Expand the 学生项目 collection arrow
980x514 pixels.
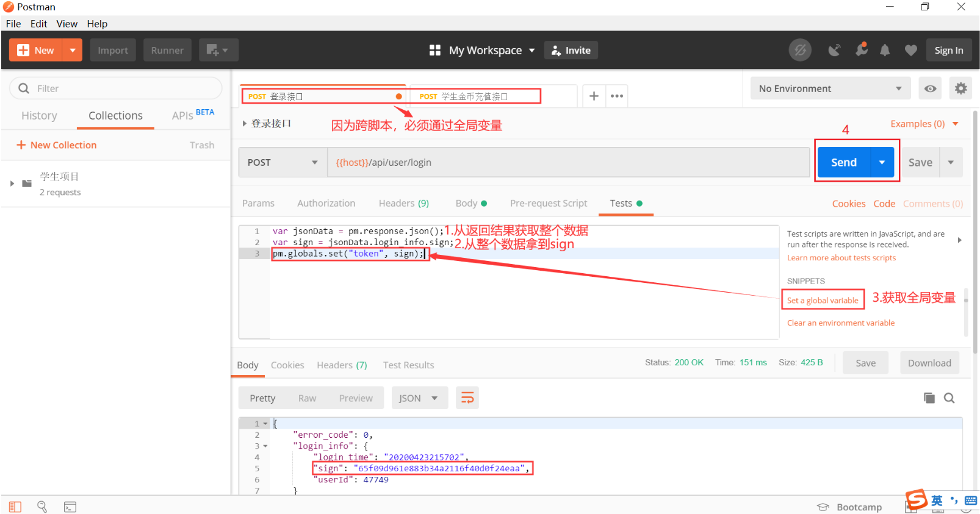pyautogui.click(x=12, y=183)
